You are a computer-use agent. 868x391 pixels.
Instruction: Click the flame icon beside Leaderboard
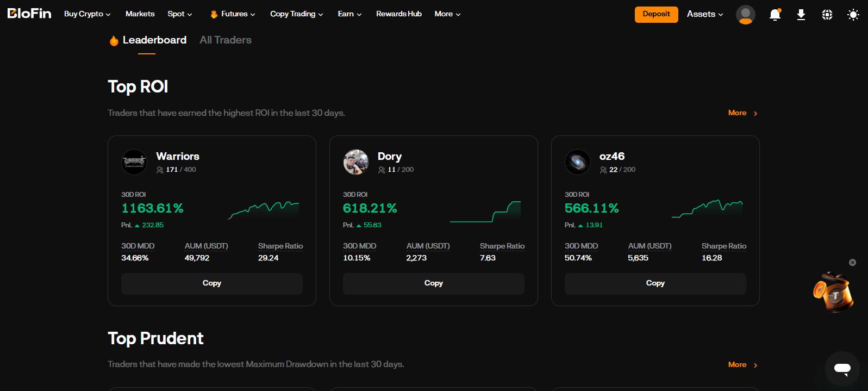[x=114, y=41]
